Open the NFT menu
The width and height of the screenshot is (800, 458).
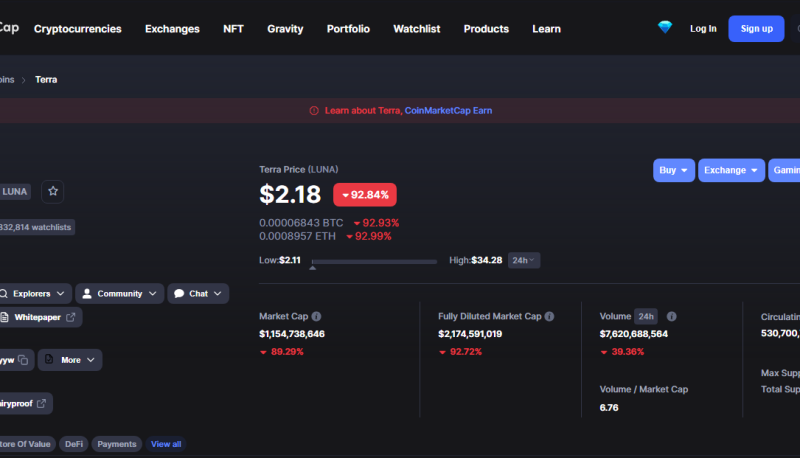(x=233, y=29)
